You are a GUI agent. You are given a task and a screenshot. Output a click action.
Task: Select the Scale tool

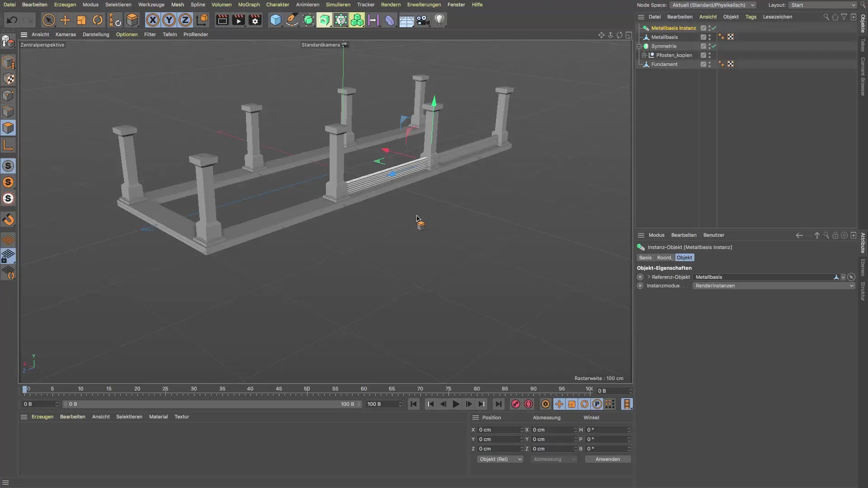pyautogui.click(x=81, y=20)
